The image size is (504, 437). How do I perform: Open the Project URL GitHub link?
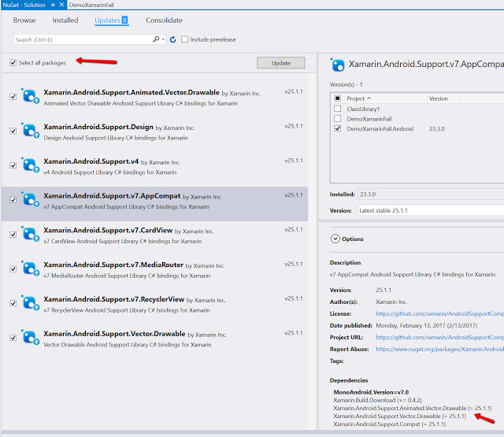tap(439, 337)
